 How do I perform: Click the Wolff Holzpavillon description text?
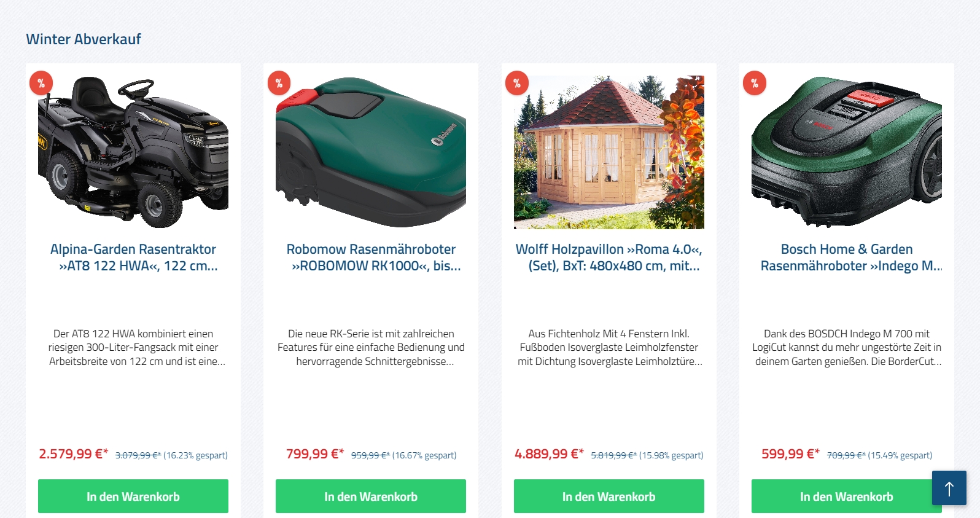[x=609, y=348]
